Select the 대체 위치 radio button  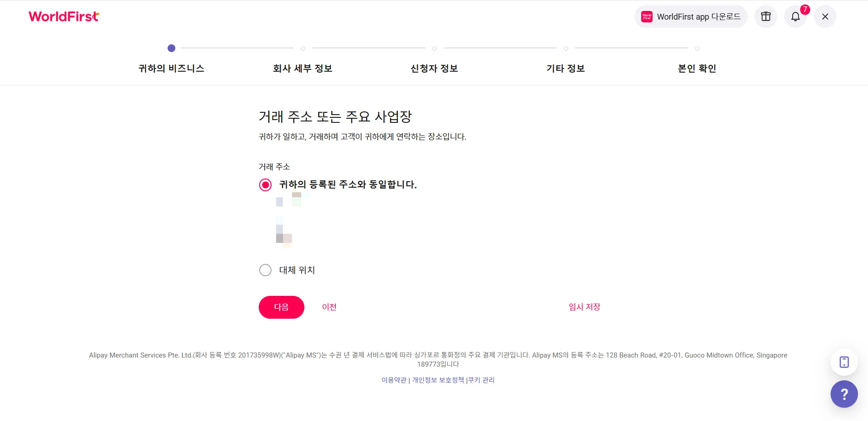265,270
